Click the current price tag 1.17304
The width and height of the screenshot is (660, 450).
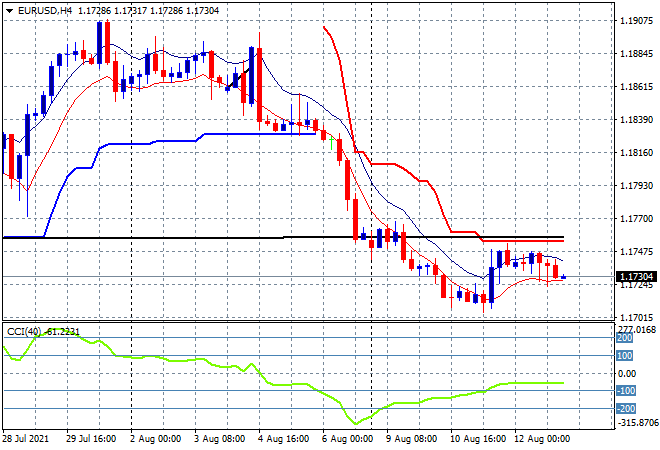click(636, 277)
